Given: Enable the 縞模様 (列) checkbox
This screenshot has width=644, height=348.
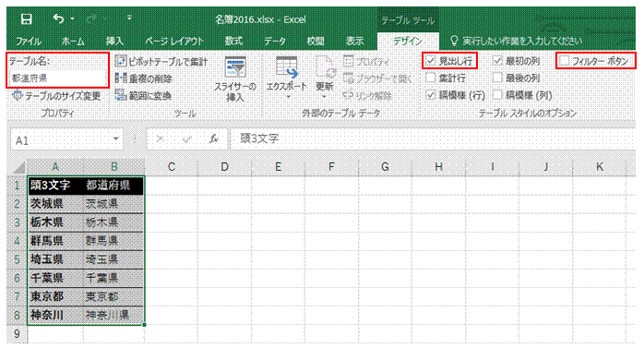Looking at the screenshot, I should [x=497, y=95].
